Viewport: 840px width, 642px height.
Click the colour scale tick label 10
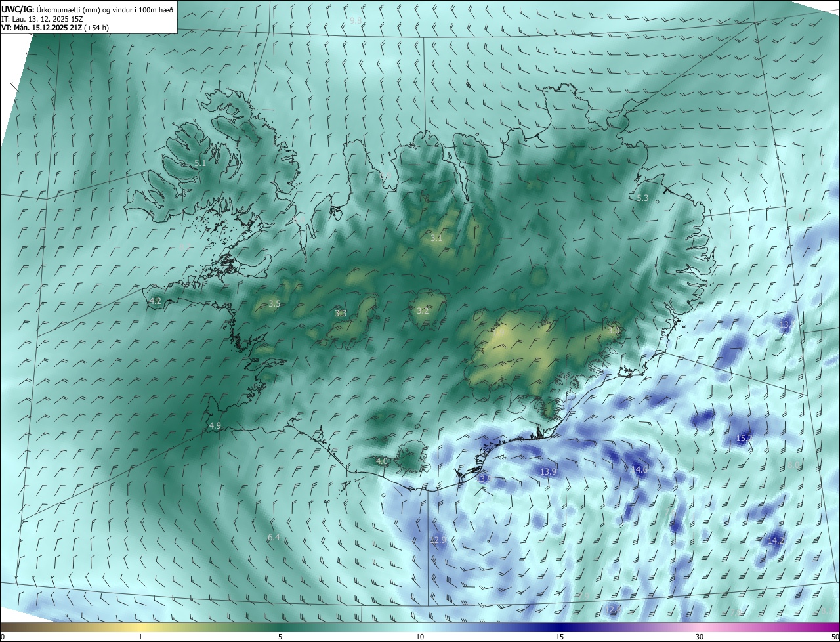(420, 637)
